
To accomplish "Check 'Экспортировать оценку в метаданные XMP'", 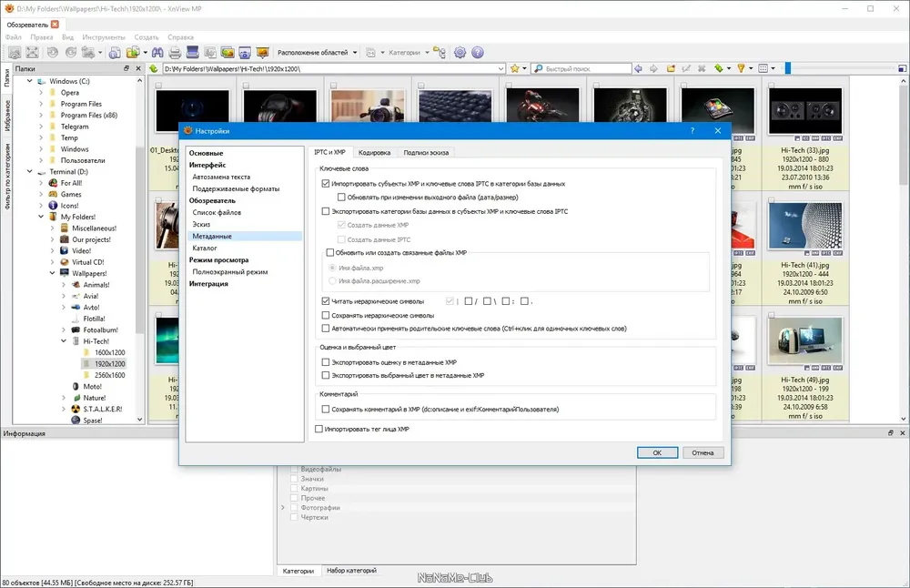I will [326, 361].
